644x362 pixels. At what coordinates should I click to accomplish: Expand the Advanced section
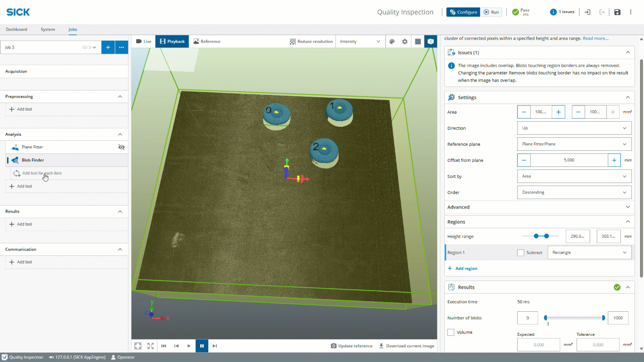539,207
